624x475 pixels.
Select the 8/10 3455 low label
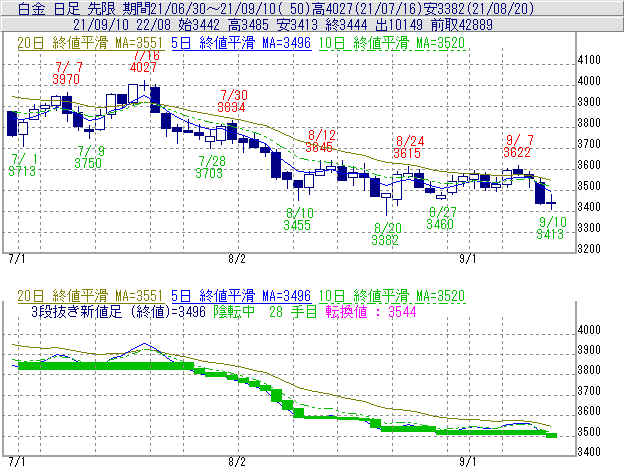click(297, 219)
